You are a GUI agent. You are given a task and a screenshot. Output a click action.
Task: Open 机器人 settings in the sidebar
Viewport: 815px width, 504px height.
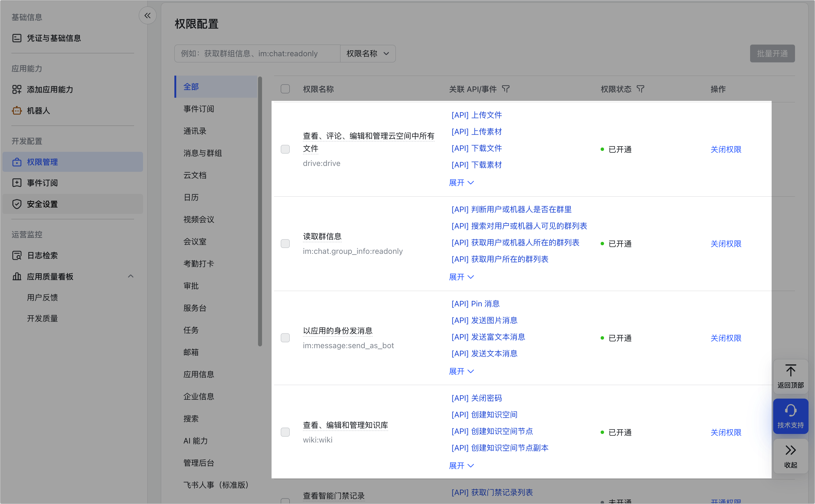(38, 111)
